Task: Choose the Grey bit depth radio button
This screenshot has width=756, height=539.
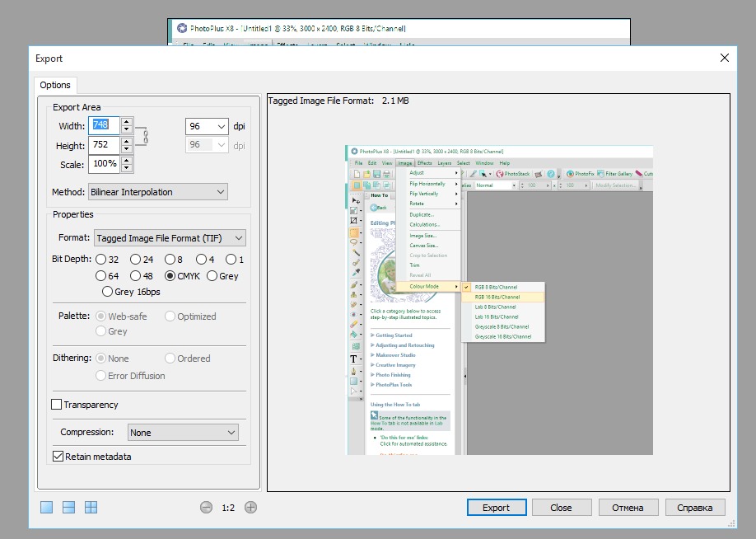Action: click(222, 276)
